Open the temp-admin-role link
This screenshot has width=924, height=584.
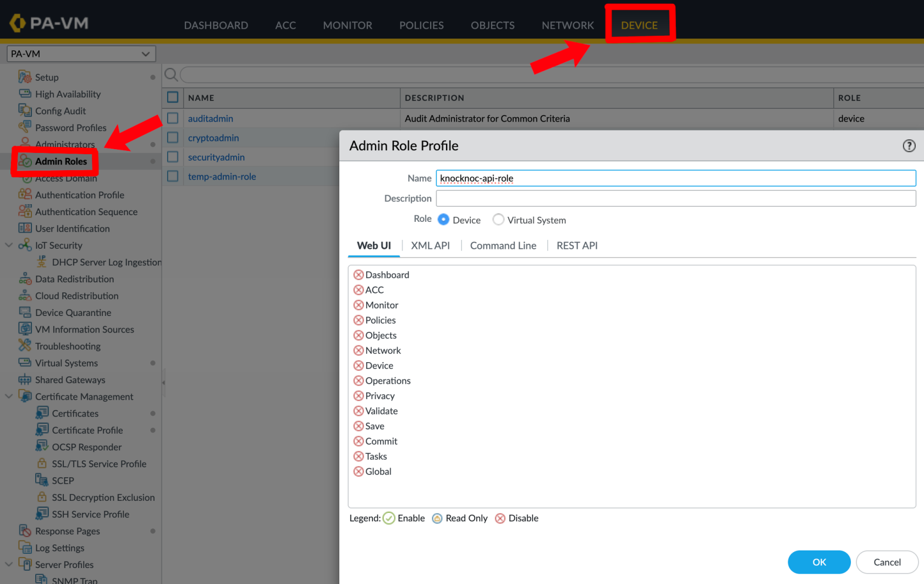click(x=222, y=177)
